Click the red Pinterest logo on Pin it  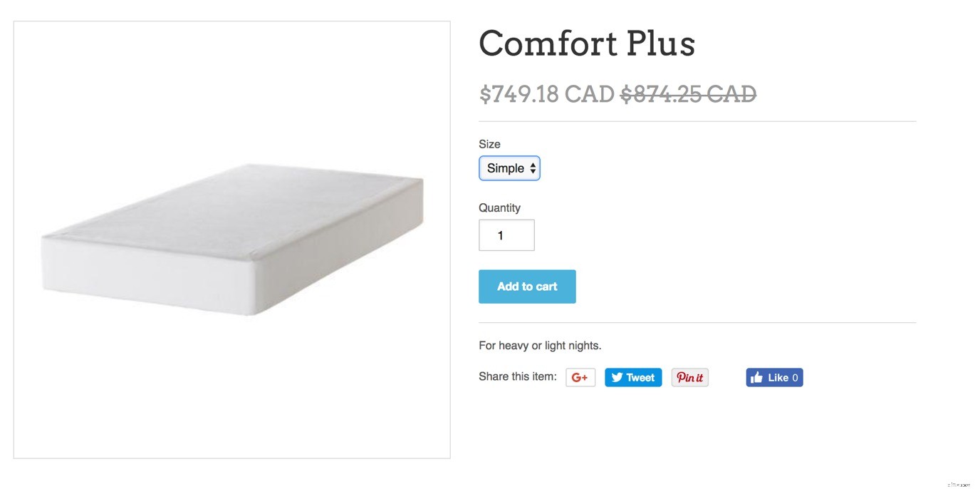pos(688,377)
